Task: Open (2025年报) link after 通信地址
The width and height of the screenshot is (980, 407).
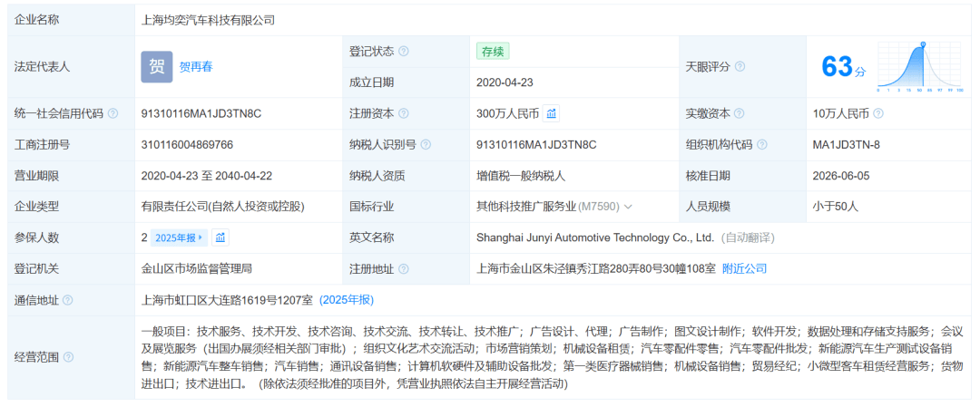Action: tap(347, 300)
